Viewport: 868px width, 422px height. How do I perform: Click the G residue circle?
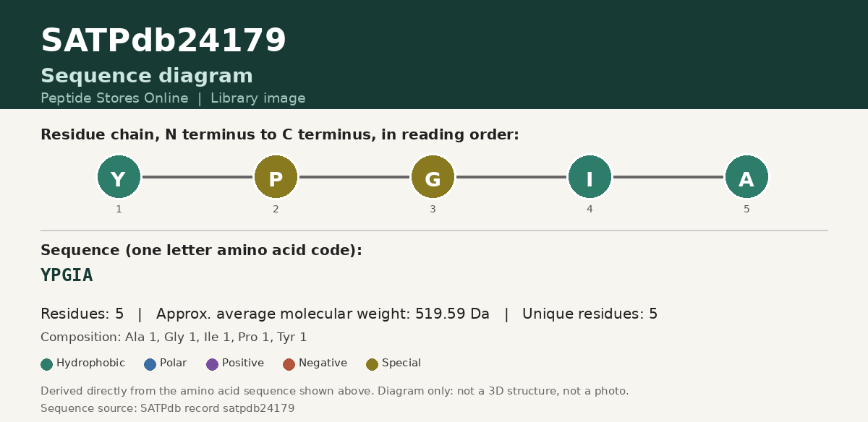[x=433, y=177]
